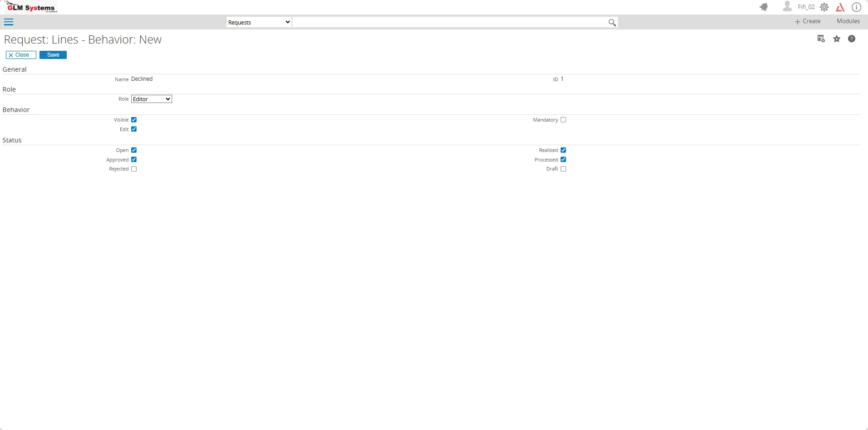Viewport: 868px width, 430px height.
Task: Uncheck the Approved status checkbox
Action: coord(134,160)
